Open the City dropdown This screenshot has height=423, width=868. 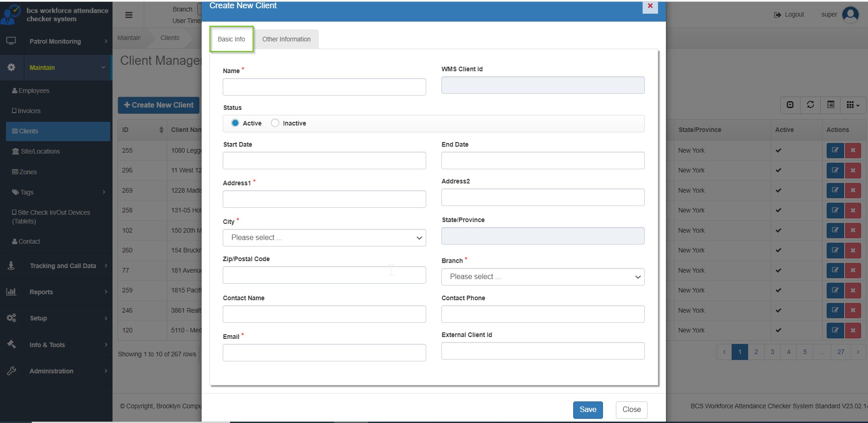324,238
